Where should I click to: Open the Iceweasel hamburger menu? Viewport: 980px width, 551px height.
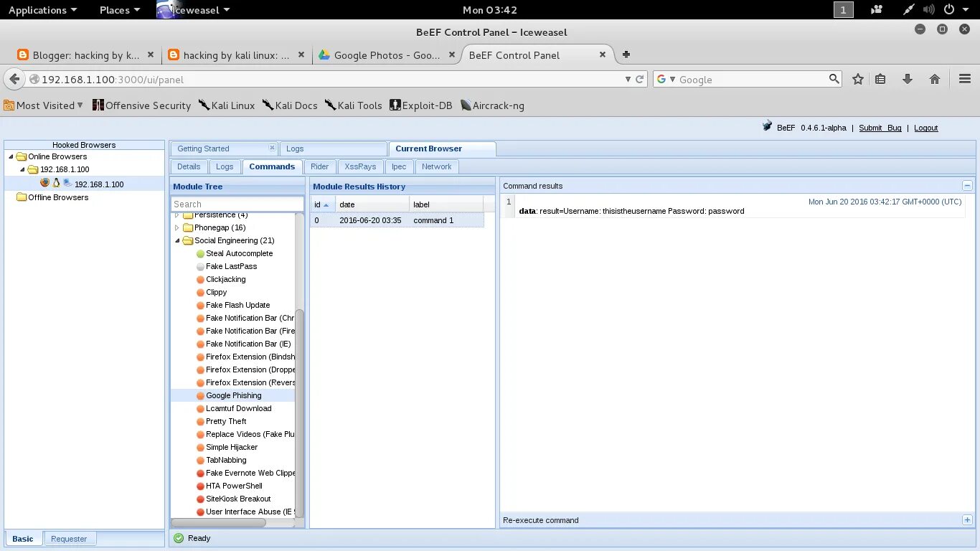[965, 80]
